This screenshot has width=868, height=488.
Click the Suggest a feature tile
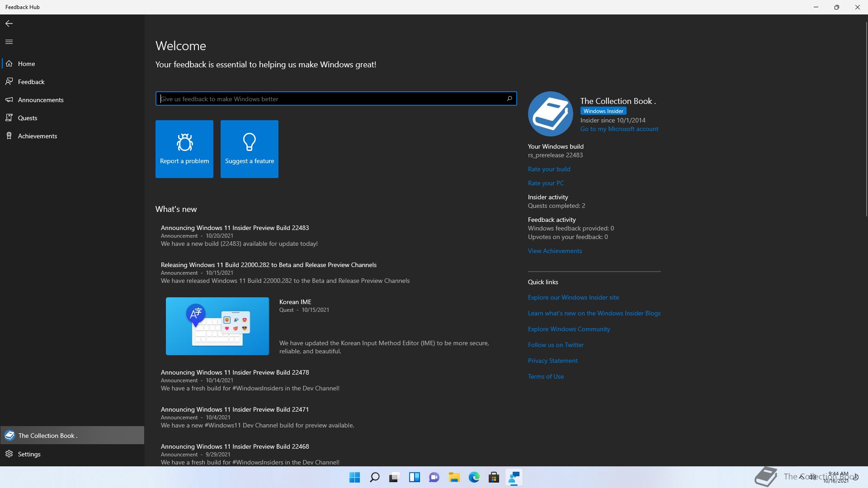(250, 149)
